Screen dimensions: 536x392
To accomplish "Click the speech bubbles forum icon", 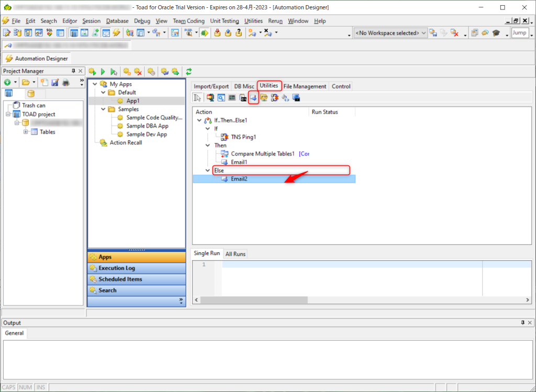I will point(485,33).
